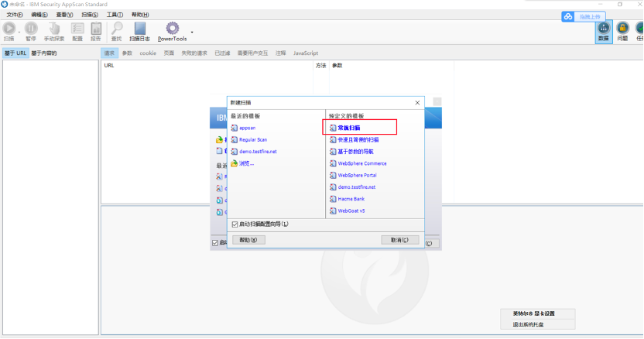Select the Hacme Bank template
The width and height of the screenshot is (644, 339).
click(x=351, y=199)
